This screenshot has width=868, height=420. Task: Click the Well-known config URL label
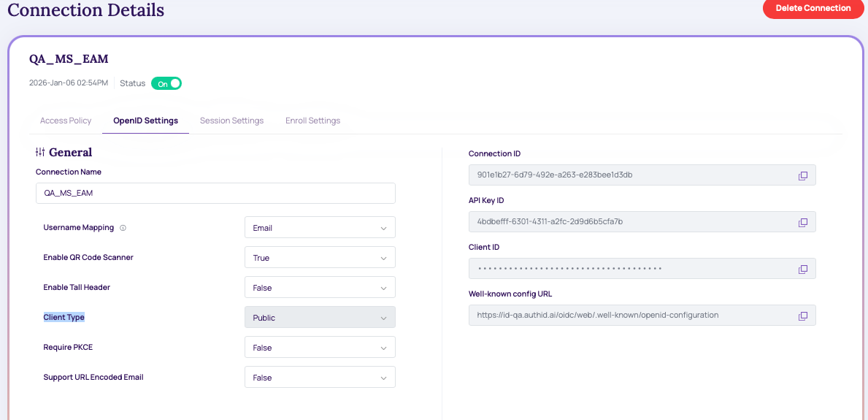[x=509, y=294]
